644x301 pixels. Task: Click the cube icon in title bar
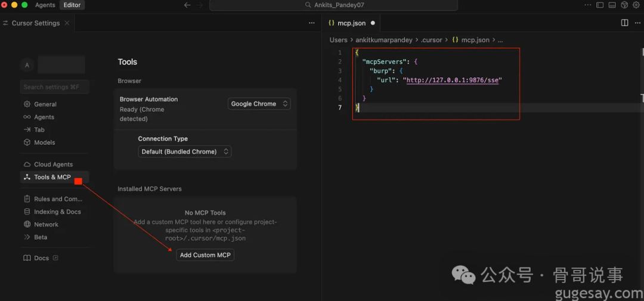[624, 5]
